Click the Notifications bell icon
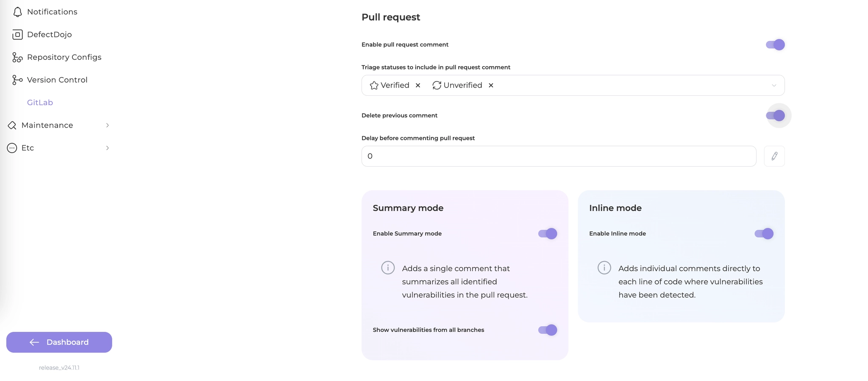This screenshot has height=381, width=868. pyautogui.click(x=17, y=12)
